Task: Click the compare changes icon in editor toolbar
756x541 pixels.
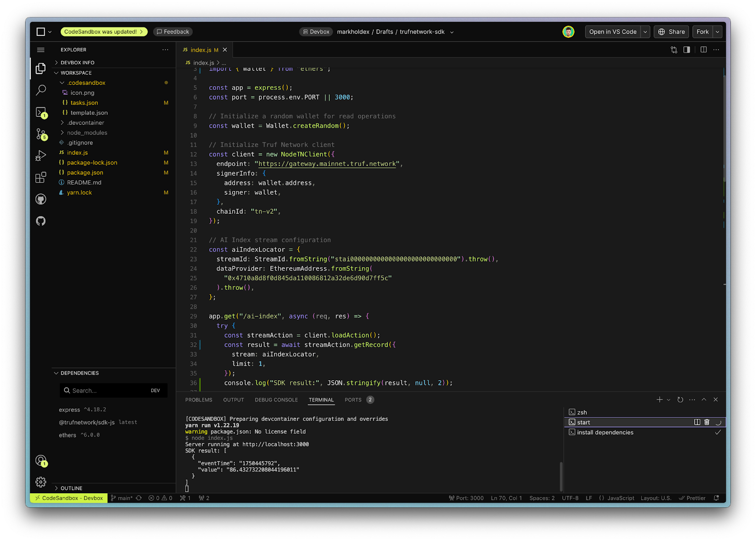Action: [674, 50]
